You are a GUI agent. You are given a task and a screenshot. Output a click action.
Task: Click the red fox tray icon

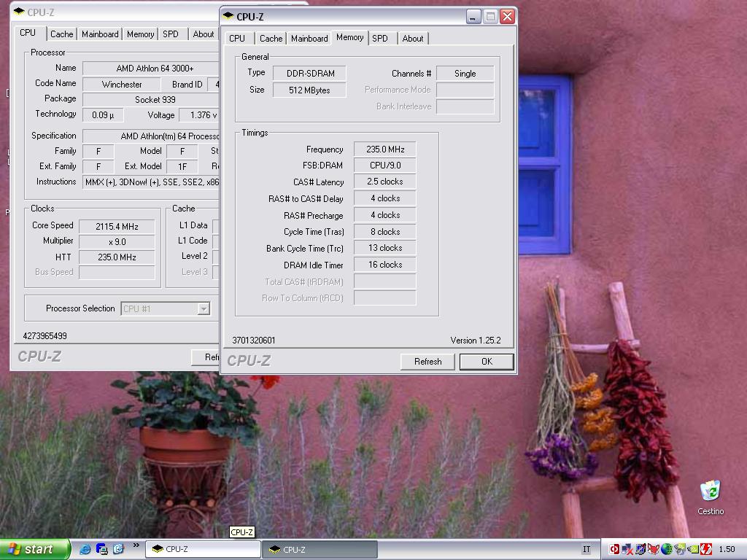[653, 549]
